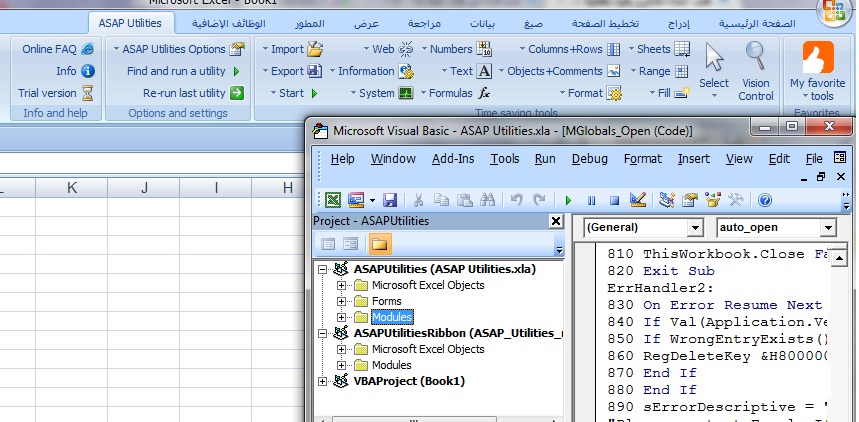Screen dimensions: 859x422
Task: Open the Numbers dropdown
Action: point(456,49)
